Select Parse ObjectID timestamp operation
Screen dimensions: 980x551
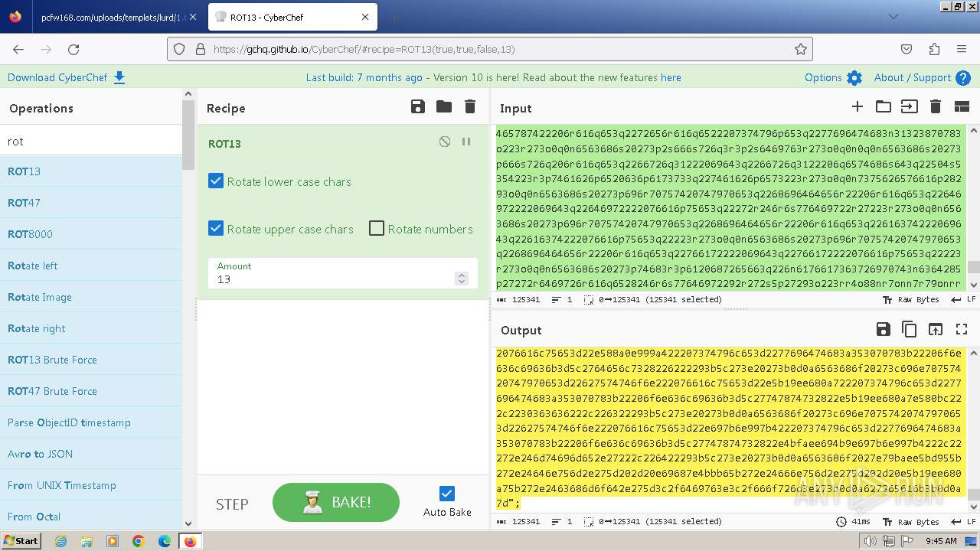(91, 422)
